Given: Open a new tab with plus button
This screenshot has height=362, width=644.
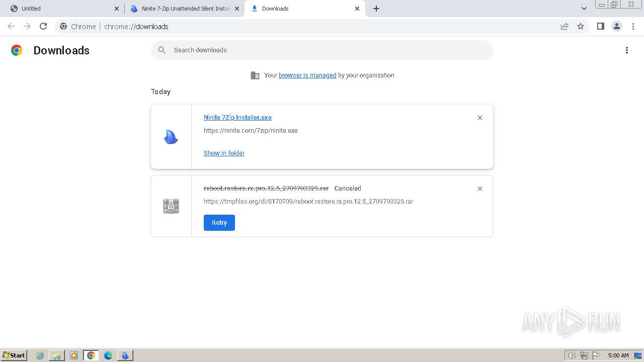Looking at the screenshot, I should click(376, 9).
